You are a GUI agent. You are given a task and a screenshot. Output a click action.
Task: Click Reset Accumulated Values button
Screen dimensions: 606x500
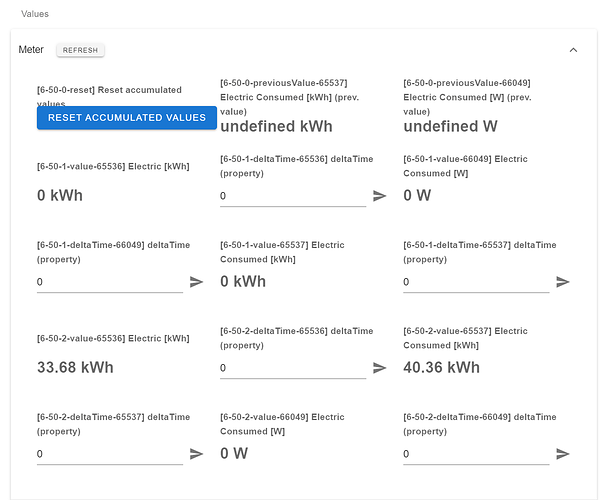pos(127,118)
